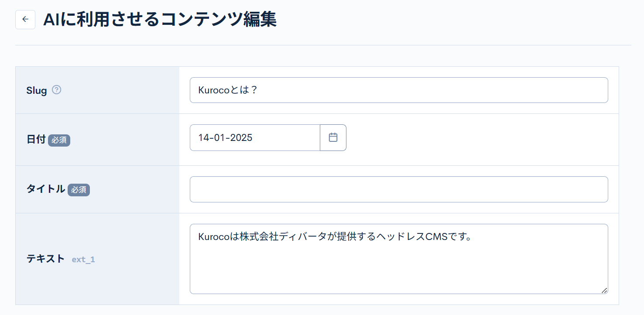Click the 日付 row label
Image resolution: width=644 pixels, height=315 pixels.
point(36,140)
